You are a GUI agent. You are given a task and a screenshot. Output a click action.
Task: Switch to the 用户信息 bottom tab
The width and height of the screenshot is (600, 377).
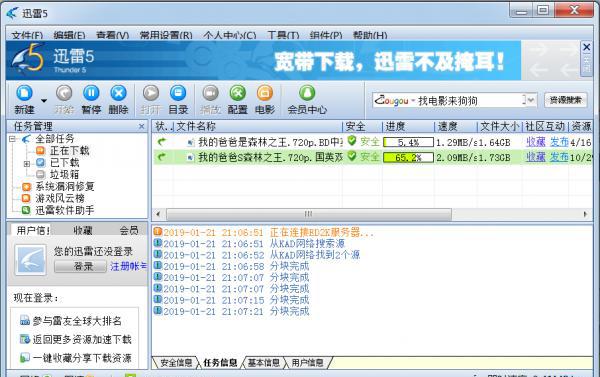coord(307,362)
